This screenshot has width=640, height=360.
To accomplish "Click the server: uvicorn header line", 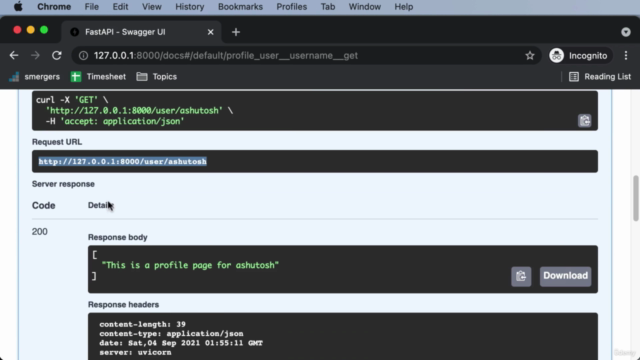I will 135,353.
